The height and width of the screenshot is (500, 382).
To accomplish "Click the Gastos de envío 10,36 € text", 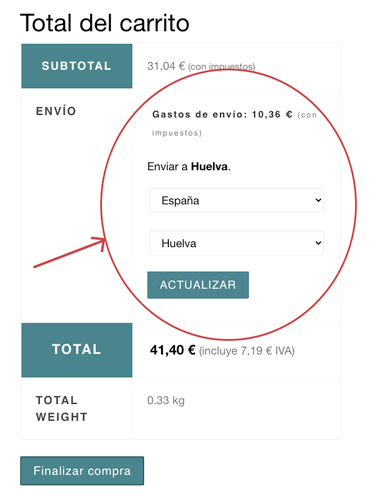I will pos(222,114).
